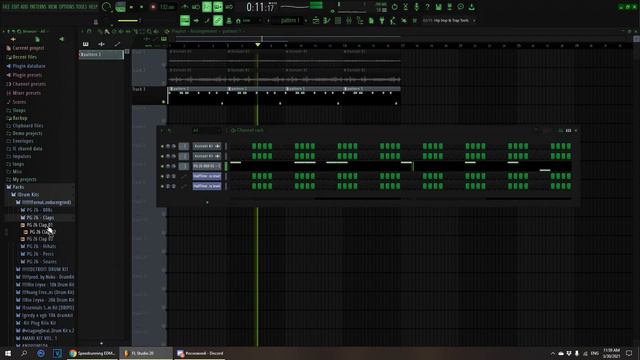Screen dimensions: 640x360
Task: Open the HELP menu
Action: coord(93,7)
